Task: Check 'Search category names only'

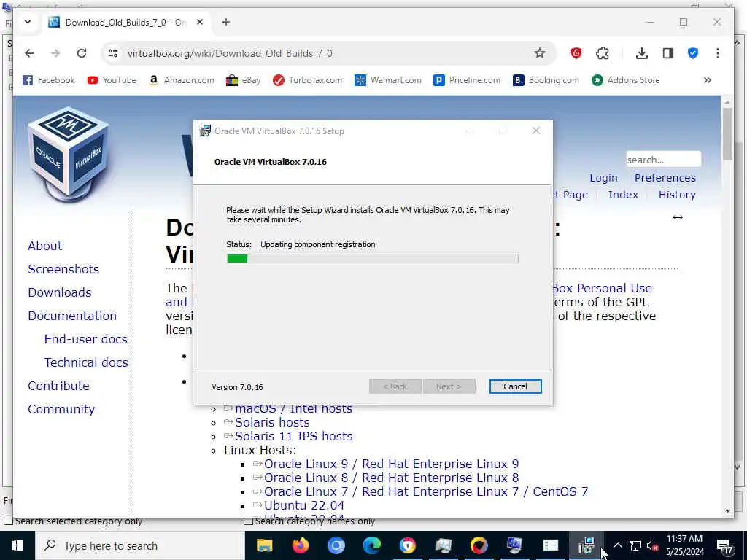Action: pos(248,521)
